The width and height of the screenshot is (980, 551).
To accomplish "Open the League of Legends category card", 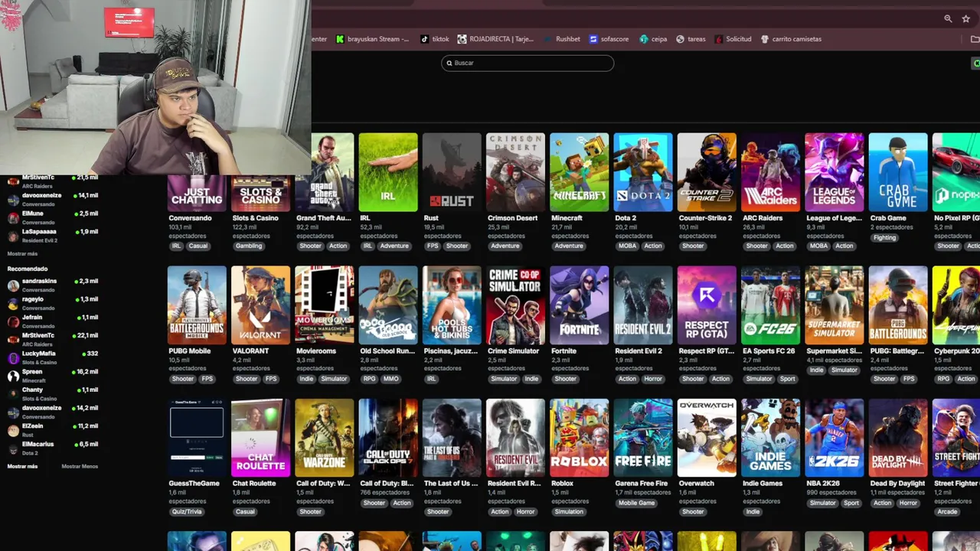I will click(x=835, y=172).
